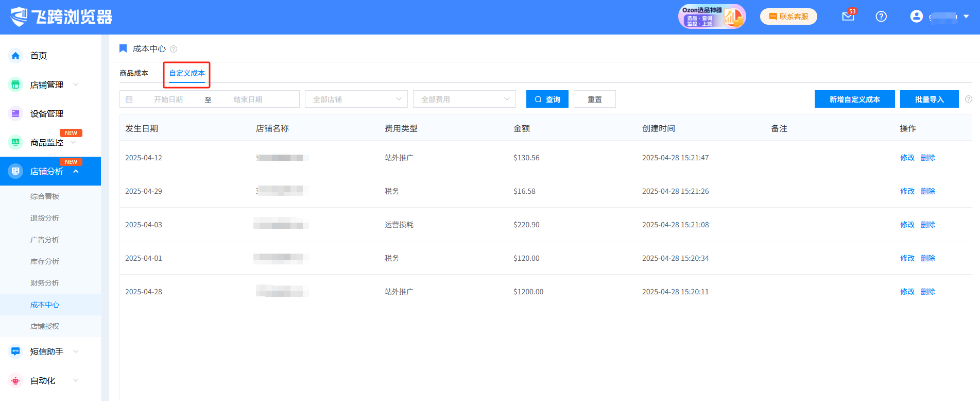Click 修改 for the $130.56 row
Screen dimensions: 980x401
[x=907, y=158]
